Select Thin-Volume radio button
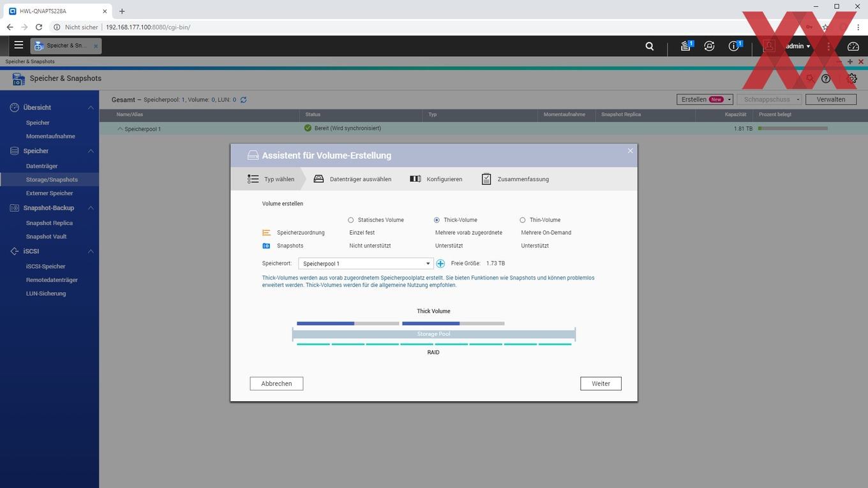This screenshot has width=868, height=488. pyautogui.click(x=523, y=220)
